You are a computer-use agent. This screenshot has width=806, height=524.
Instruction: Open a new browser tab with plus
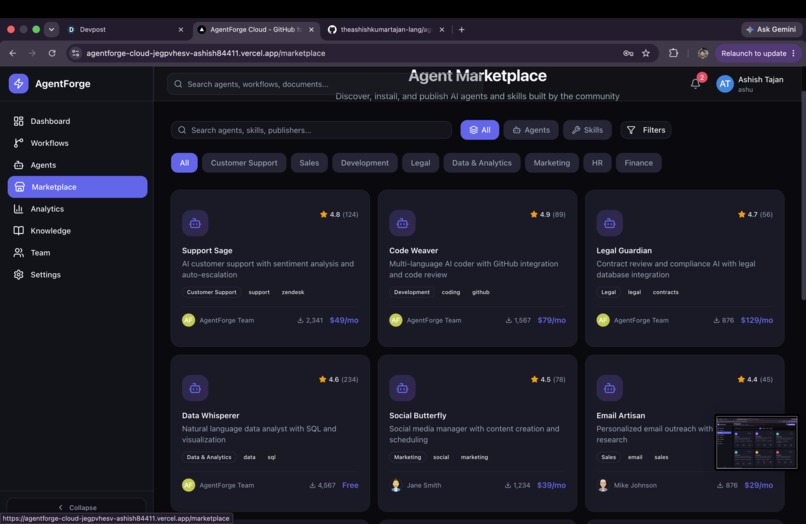(x=461, y=29)
